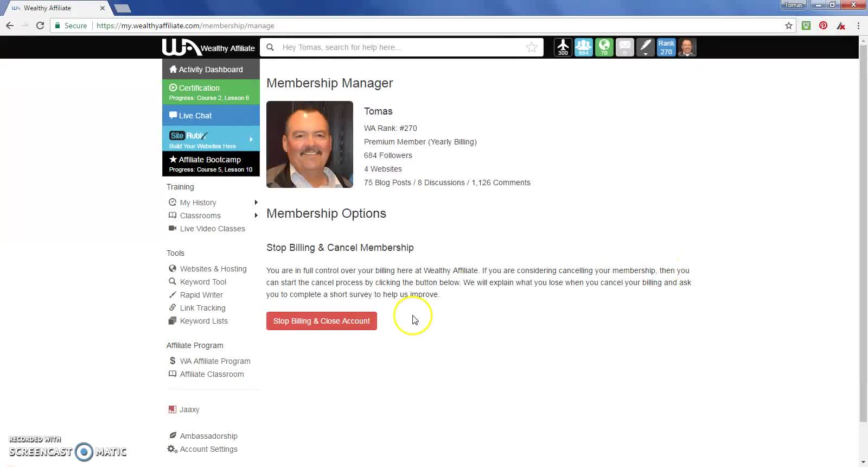868x467 pixels.
Task: Open the Rank 270 badge
Action: click(x=666, y=47)
